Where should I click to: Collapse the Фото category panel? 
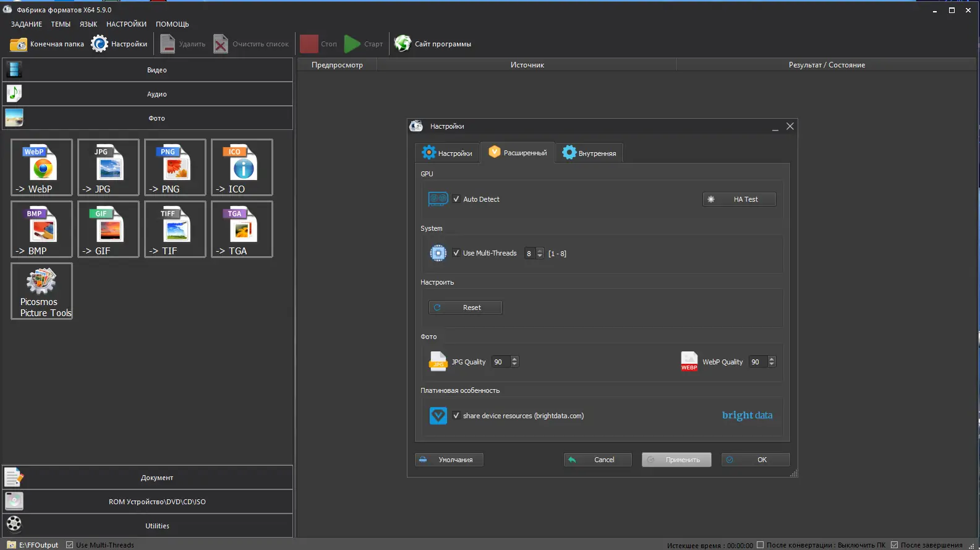(148, 118)
